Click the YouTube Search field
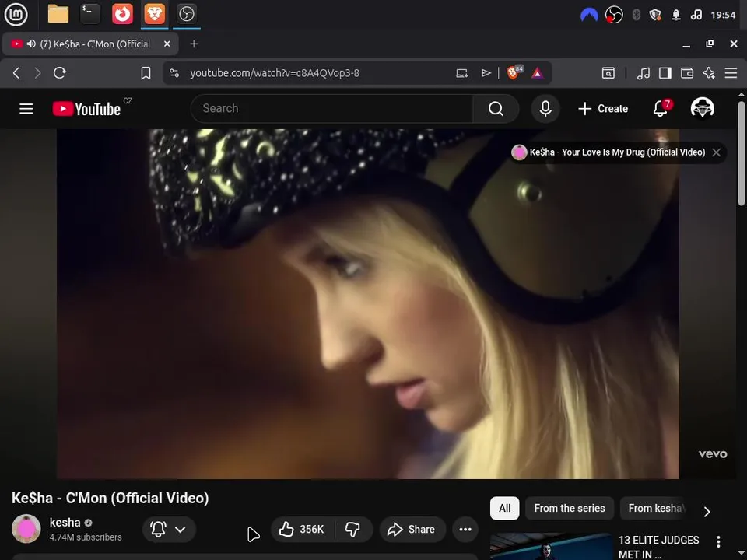Screen dimensions: 747x560 click(x=332, y=109)
